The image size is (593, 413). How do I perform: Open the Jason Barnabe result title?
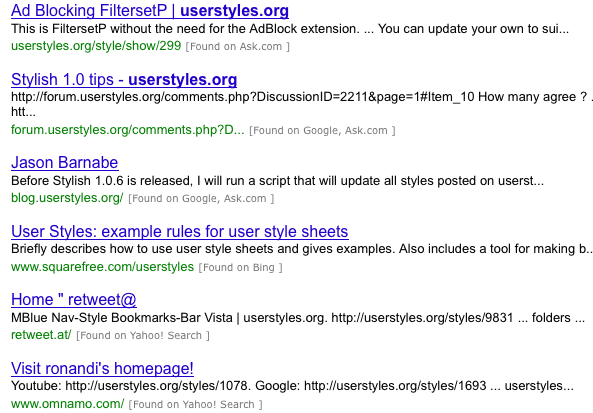tap(65, 163)
